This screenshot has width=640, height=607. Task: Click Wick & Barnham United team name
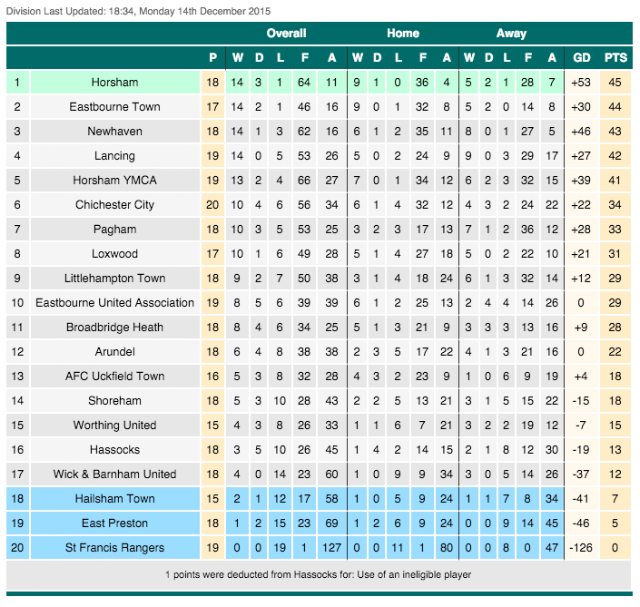coord(115,474)
